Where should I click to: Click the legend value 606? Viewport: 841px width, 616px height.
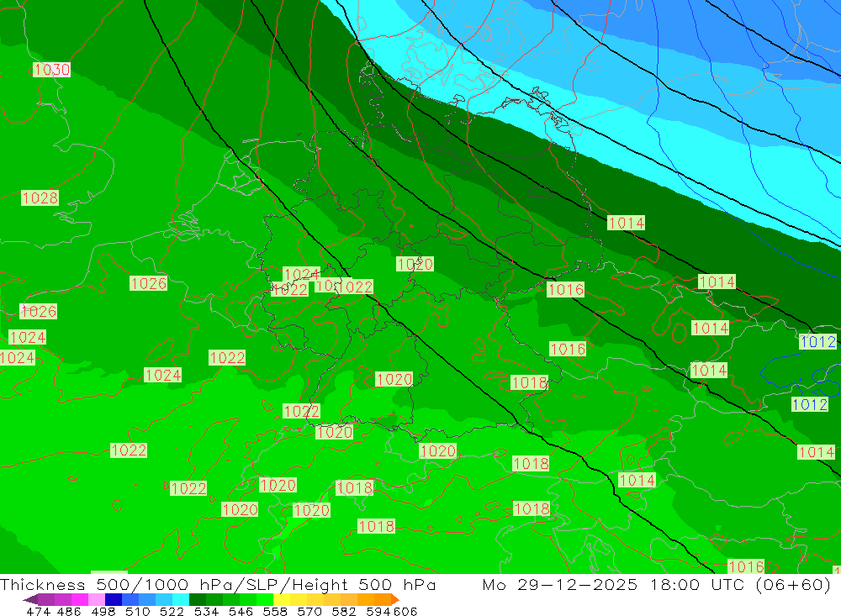[x=405, y=611]
